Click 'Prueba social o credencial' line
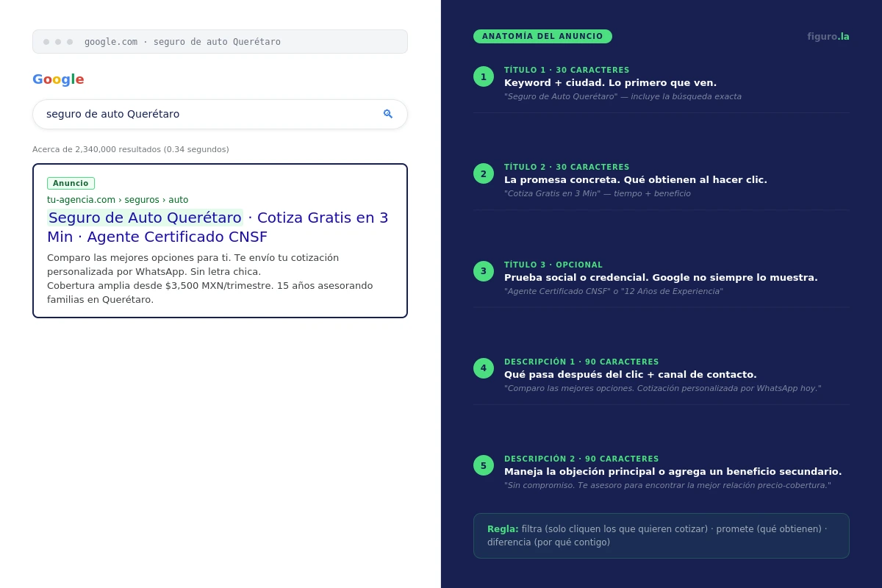The width and height of the screenshot is (882, 588). pyautogui.click(x=661, y=278)
